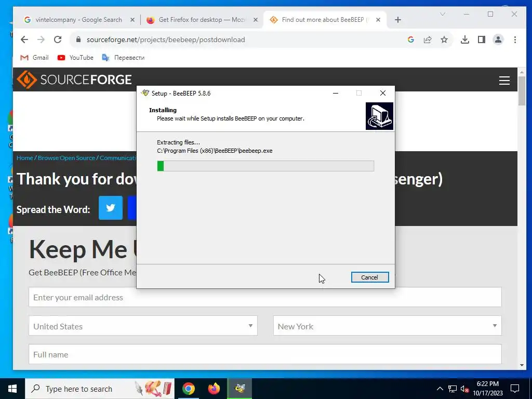This screenshot has height=399, width=532.
Task: Click the installation progress bar
Action: coord(265,166)
